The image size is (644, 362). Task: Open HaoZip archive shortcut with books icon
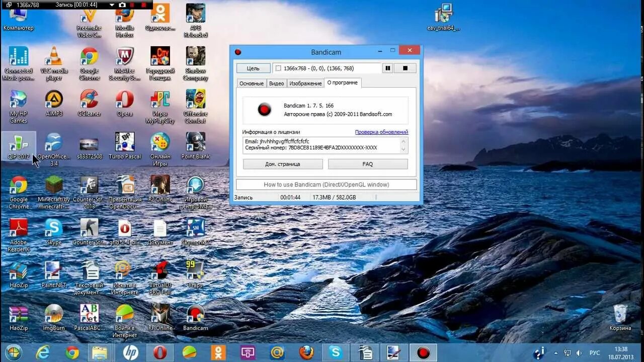coord(19,275)
